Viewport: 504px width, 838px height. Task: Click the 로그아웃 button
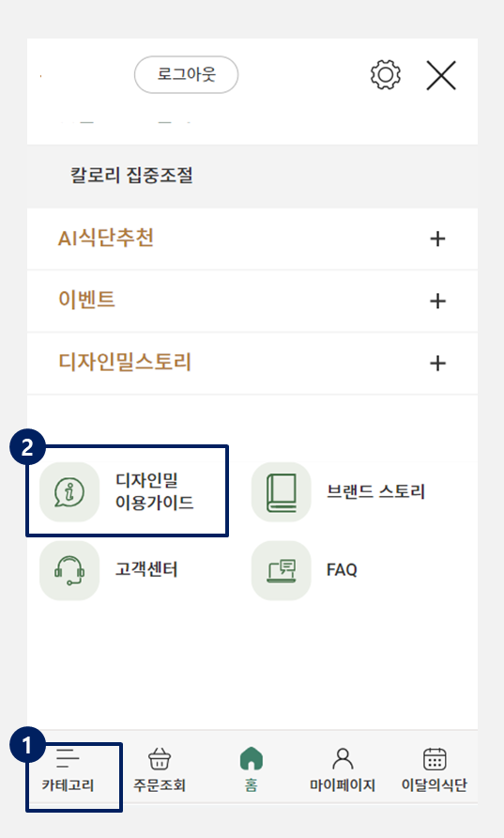coord(187,74)
